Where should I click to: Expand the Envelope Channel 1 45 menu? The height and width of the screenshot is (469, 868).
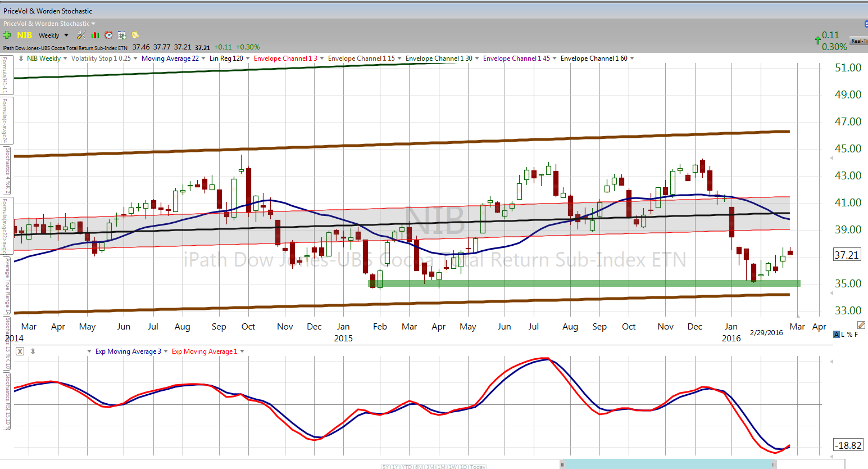[x=555, y=58]
